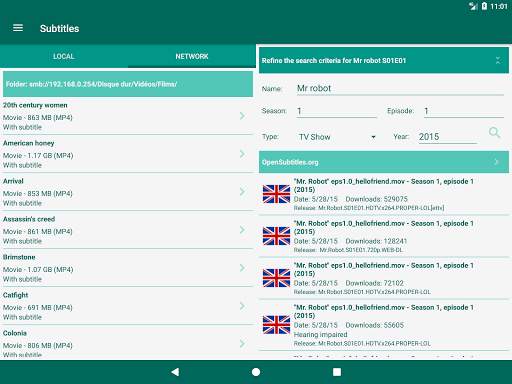512x384 pixels.
Task: Click Movie - 1.07 GB (MP4) info
Action: [38, 269]
